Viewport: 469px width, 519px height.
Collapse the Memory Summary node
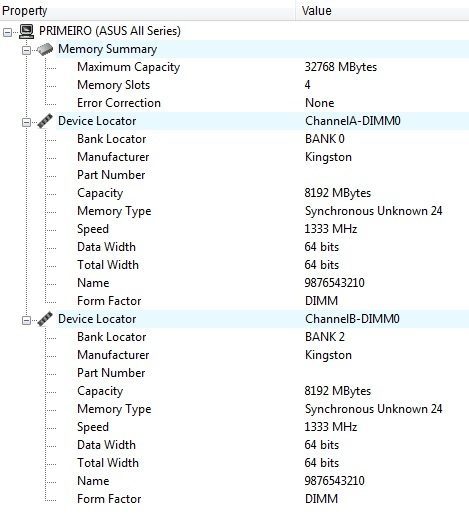coord(26,50)
